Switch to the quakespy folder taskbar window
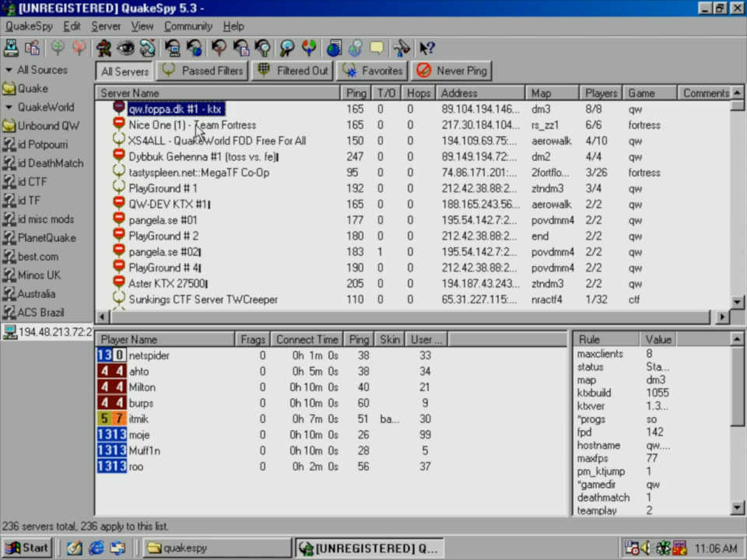The image size is (747, 560). [216, 548]
